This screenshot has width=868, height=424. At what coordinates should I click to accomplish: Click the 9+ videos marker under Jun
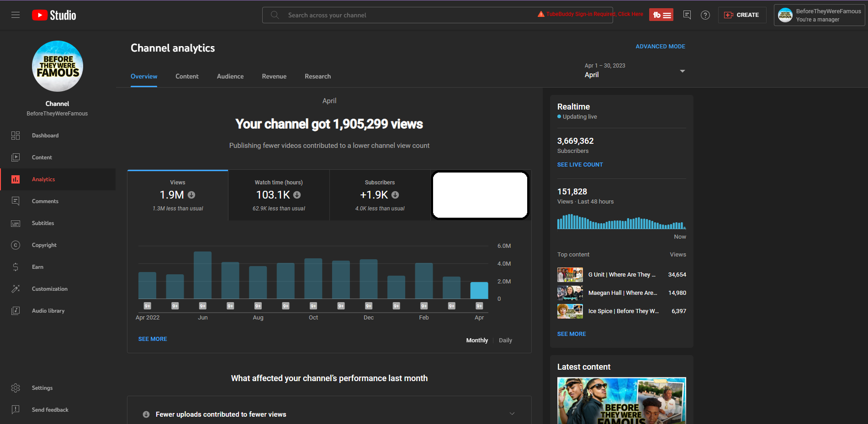tap(203, 306)
